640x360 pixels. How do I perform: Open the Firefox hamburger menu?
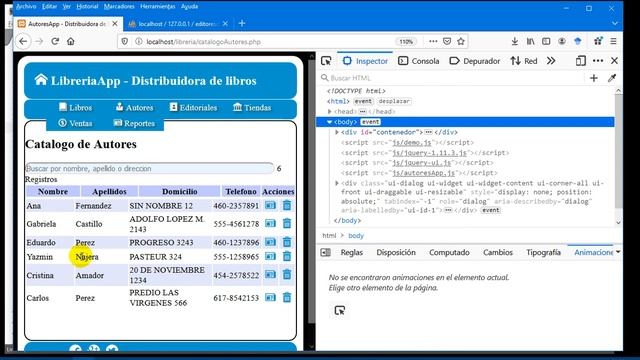tap(613, 41)
